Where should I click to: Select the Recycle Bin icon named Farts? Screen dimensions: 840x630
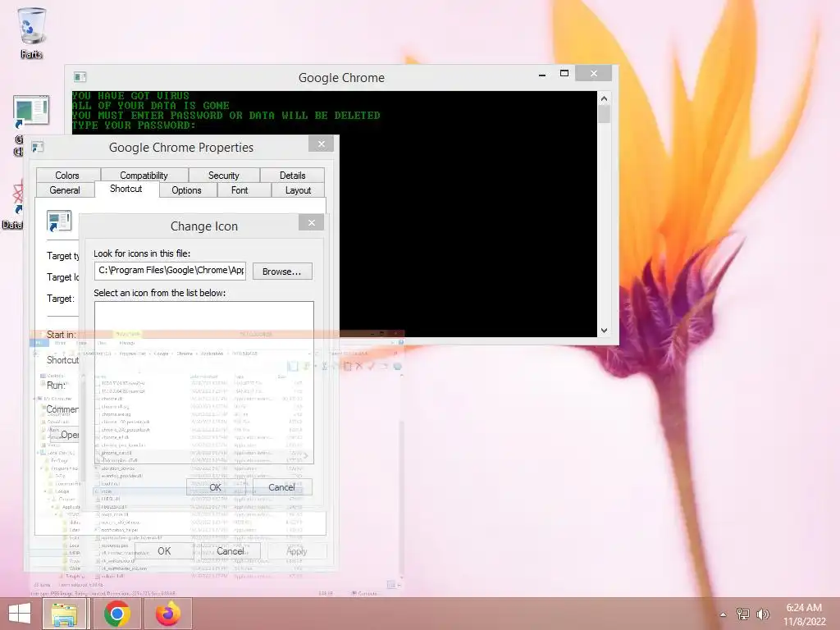[32, 32]
